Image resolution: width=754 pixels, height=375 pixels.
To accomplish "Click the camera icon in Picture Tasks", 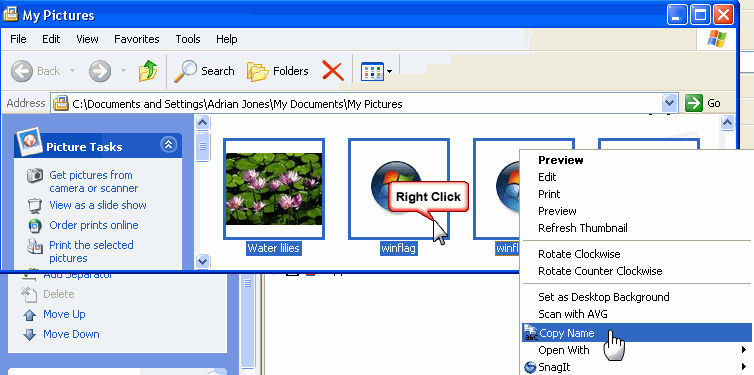I will click(35, 176).
